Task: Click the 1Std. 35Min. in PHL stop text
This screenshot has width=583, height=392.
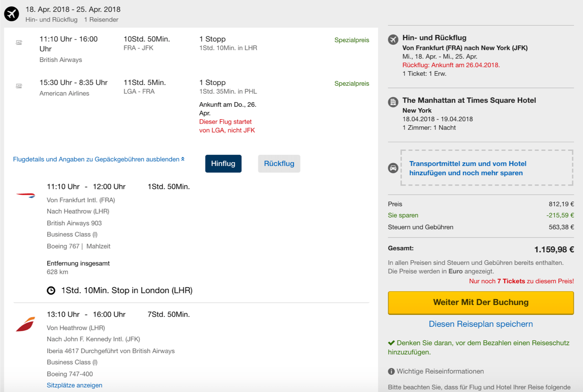Action: 228,92
